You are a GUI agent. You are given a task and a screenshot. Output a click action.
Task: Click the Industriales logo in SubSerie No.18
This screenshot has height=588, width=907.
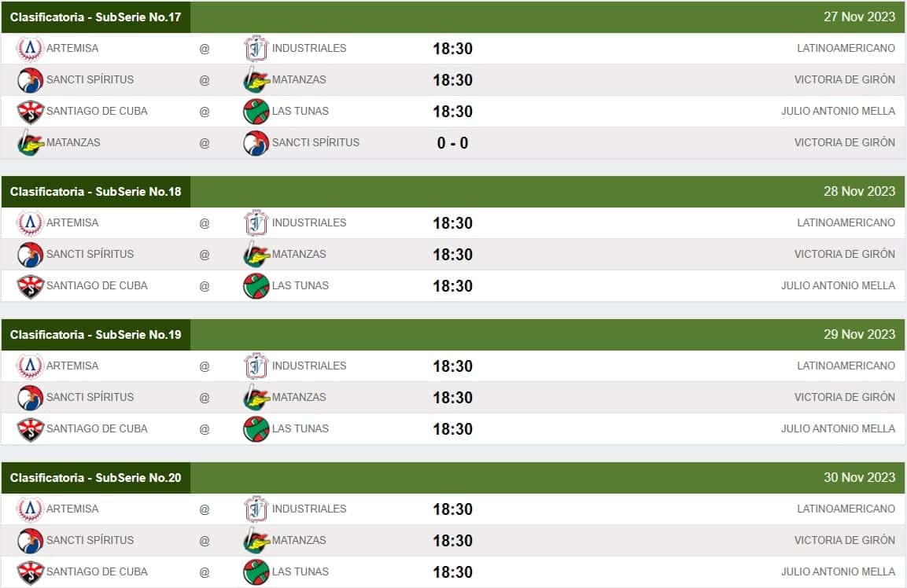click(x=256, y=223)
